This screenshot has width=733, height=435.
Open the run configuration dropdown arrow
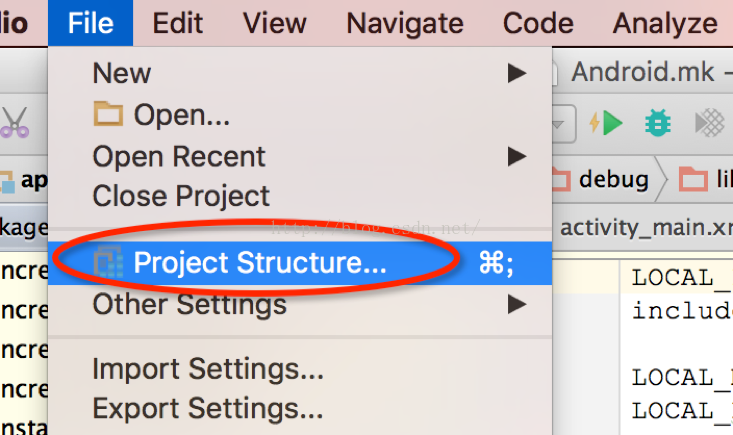559,124
